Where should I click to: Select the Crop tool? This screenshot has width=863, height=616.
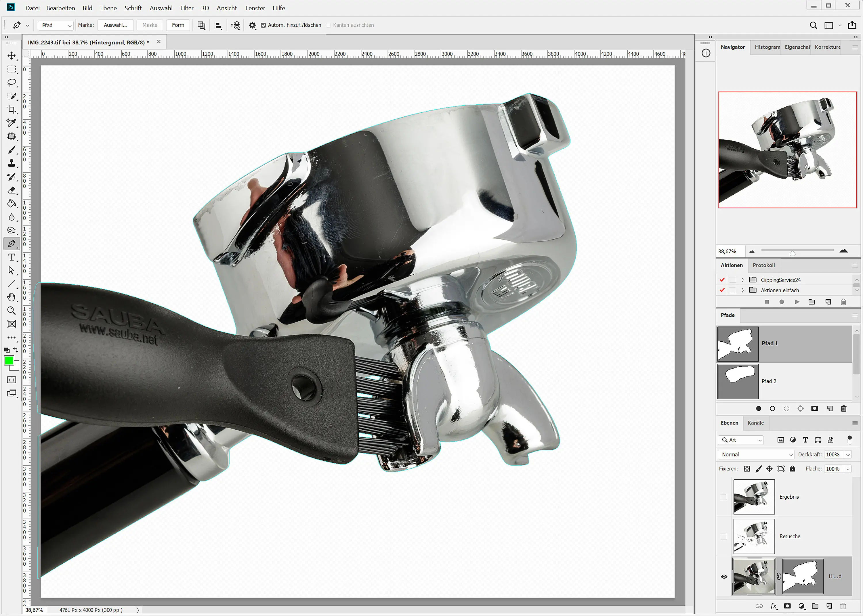click(12, 109)
